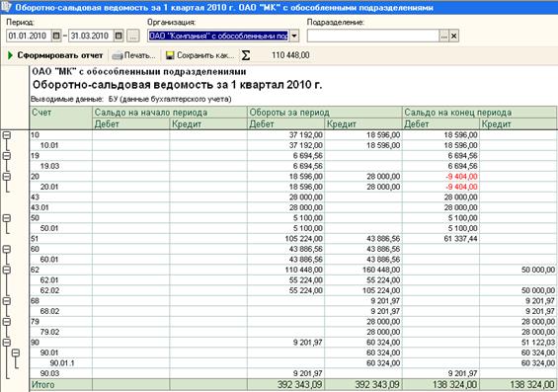Image resolution: width=558 pixels, height=392 pixels.
Task: Click the Подразделение input field
Action: [x=373, y=36]
